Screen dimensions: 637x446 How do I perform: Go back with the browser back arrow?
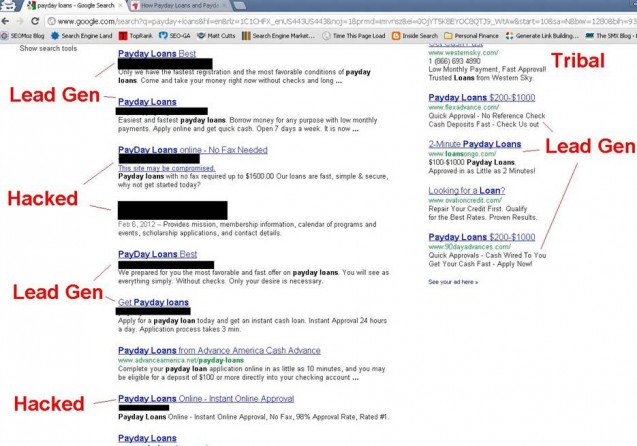pos(5,21)
